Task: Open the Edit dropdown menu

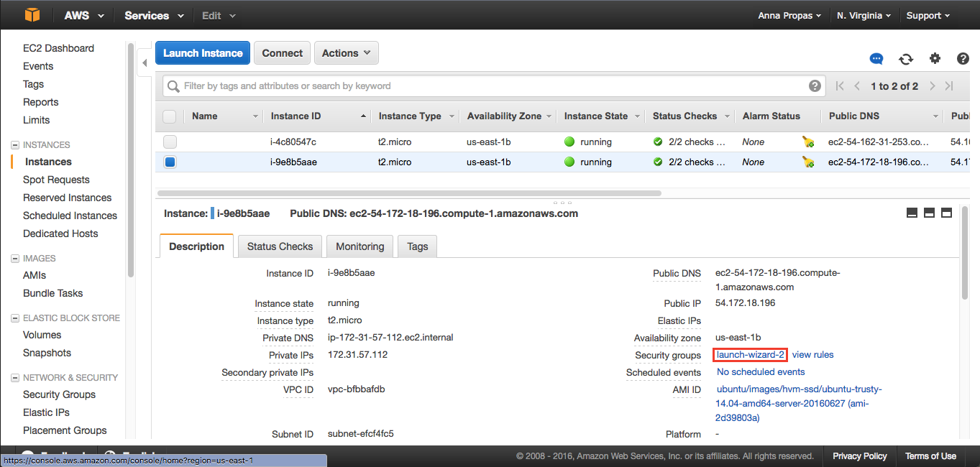Action: point(219,15)
